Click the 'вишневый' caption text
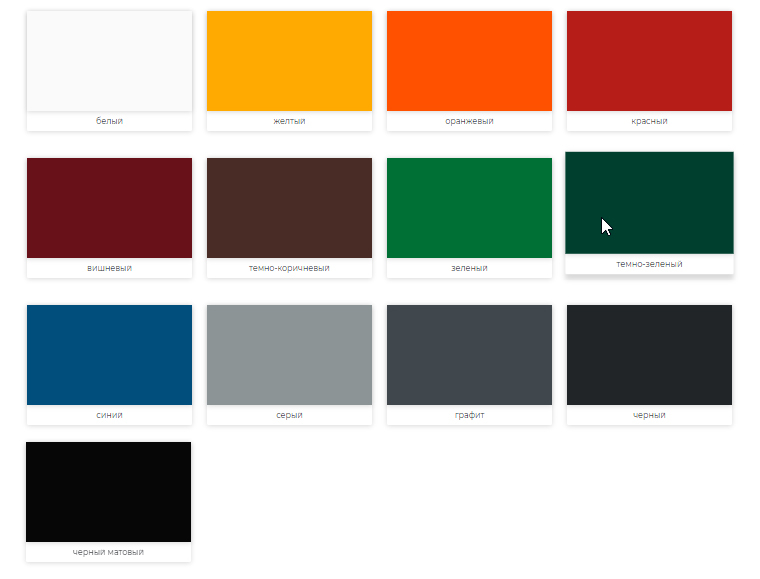The width and height of the screenshot is (760, 579). tap(109, 268)
